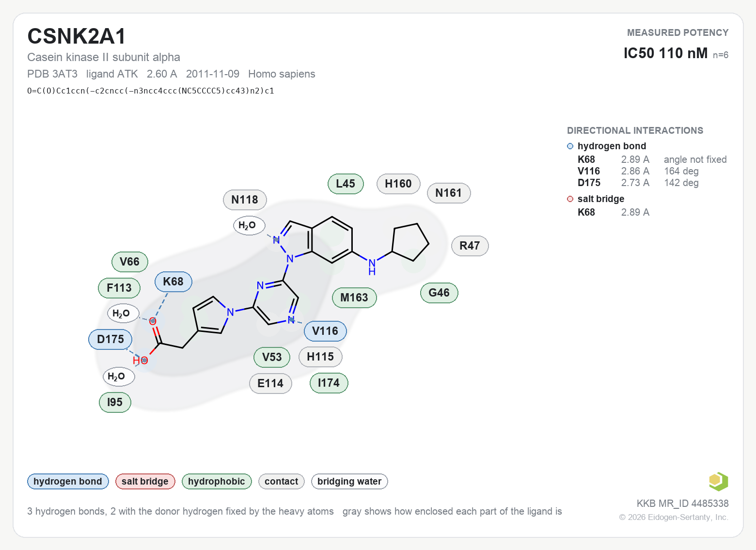Click the '164 deg' angle value
Image resolution: width=756 pixels, height=550 pixels.
[681, 171]
